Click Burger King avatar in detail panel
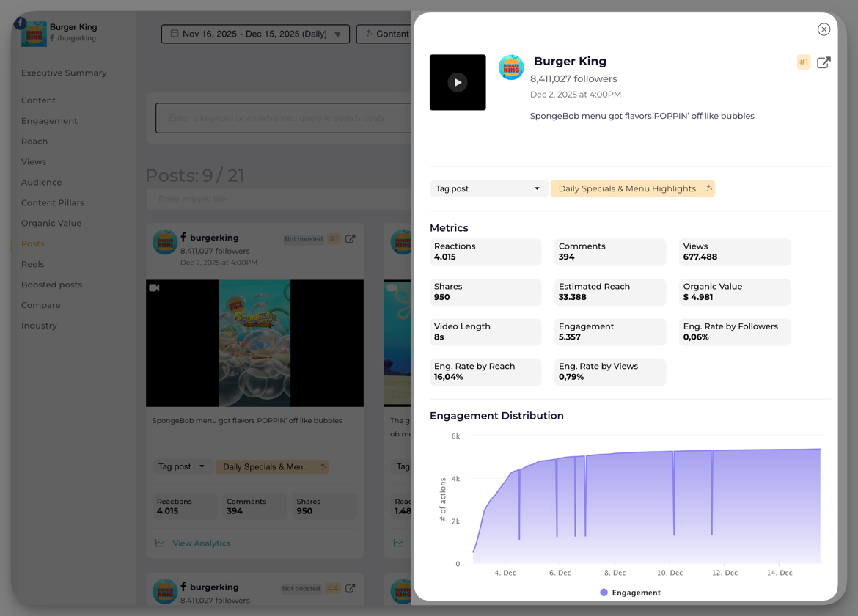 (511, 67)
